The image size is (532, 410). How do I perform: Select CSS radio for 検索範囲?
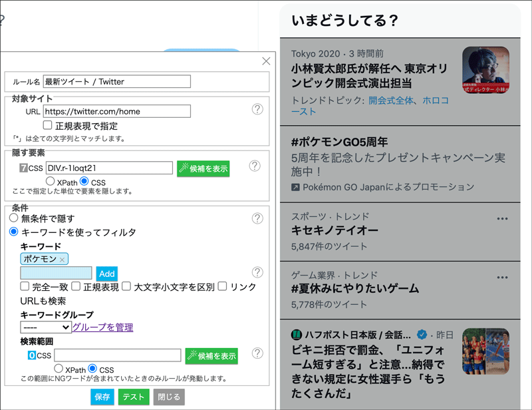[92, 368]
